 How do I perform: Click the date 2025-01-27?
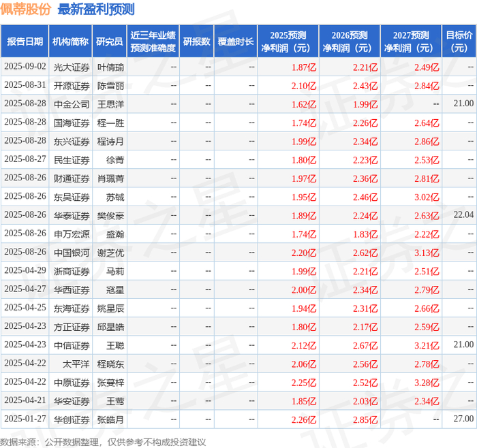pyautogui.click(x=25, y=419)
